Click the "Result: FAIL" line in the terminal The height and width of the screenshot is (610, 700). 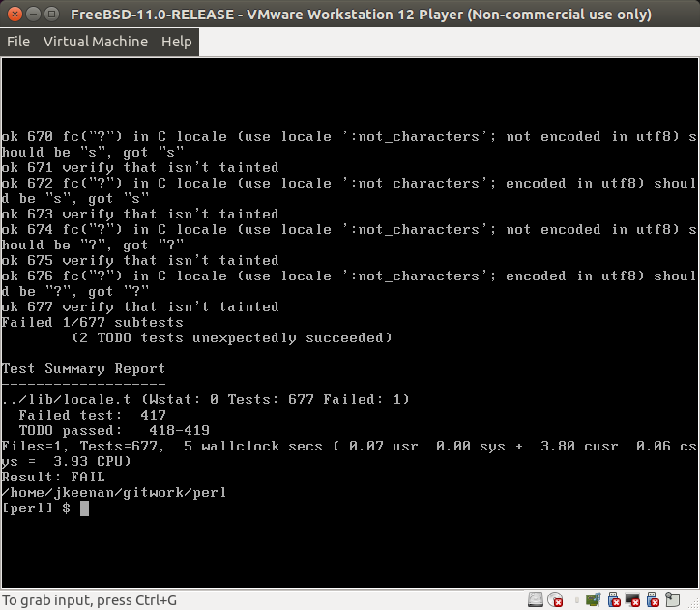[x=53, y=477]
